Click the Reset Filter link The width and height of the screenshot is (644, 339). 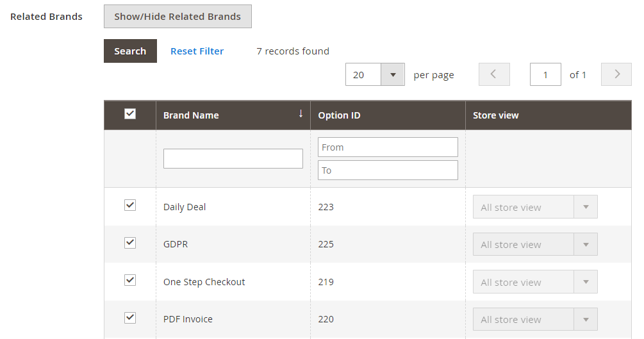tap(197, 51)
